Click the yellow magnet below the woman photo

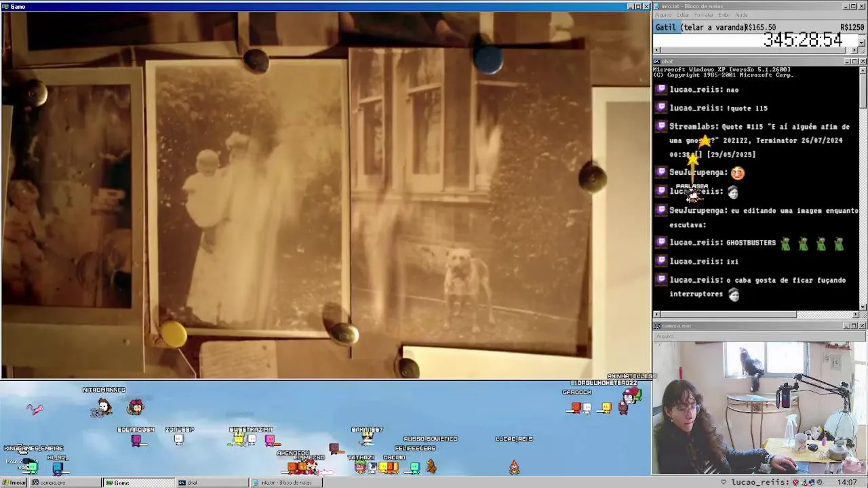click(x=174, y=333)
